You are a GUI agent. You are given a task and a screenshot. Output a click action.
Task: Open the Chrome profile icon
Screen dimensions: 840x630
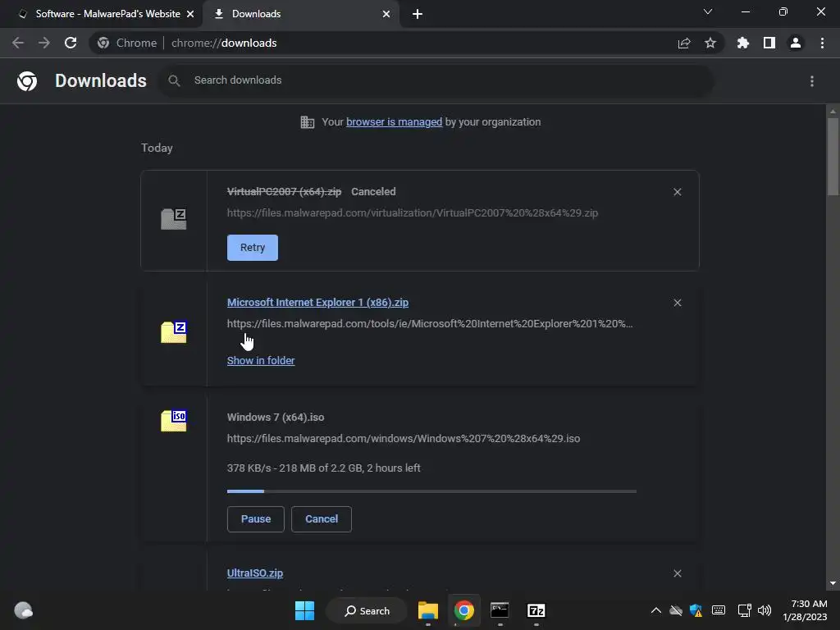coord(796,43)
